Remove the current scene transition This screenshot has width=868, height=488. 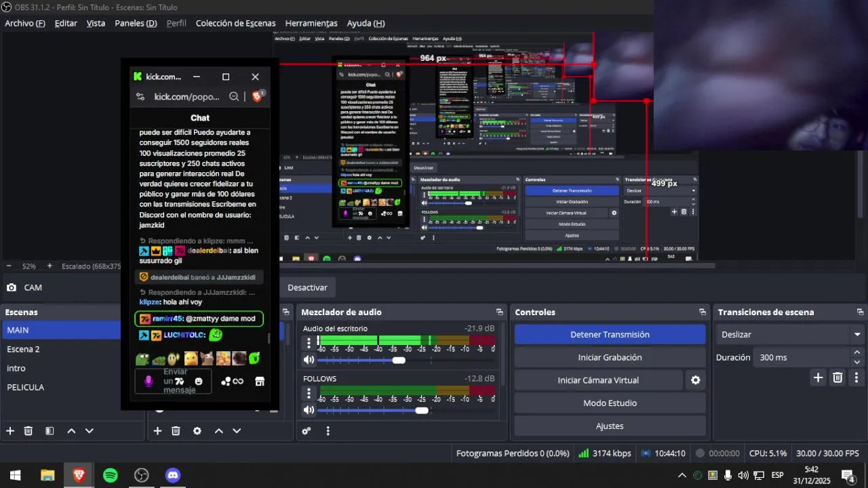point(837,378)
